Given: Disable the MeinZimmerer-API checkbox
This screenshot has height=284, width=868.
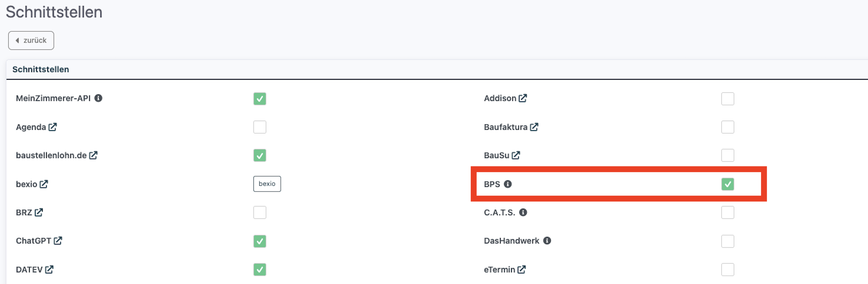Looking at the screenshot, I should pos(260,99).
